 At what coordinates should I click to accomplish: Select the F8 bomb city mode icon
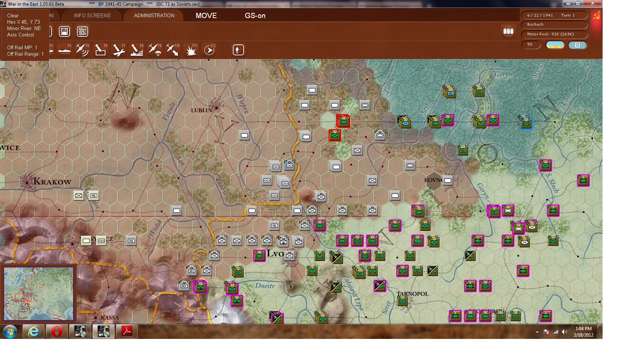click(x=136, y=50)
